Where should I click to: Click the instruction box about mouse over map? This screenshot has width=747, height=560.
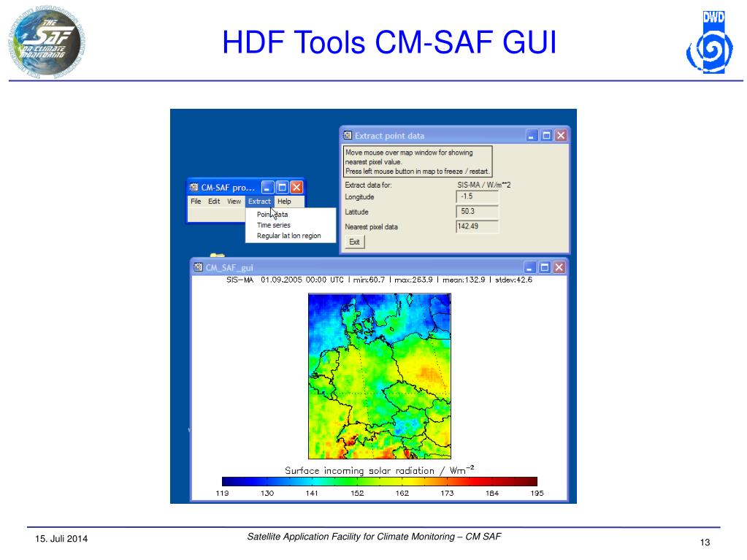[418, 162]
